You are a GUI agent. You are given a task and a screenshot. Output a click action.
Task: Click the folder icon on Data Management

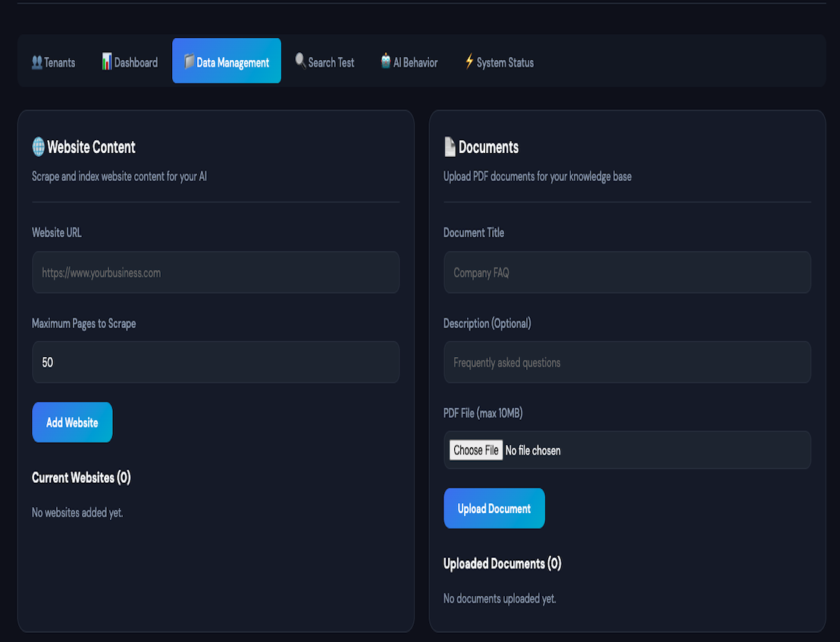click(189, 62)
